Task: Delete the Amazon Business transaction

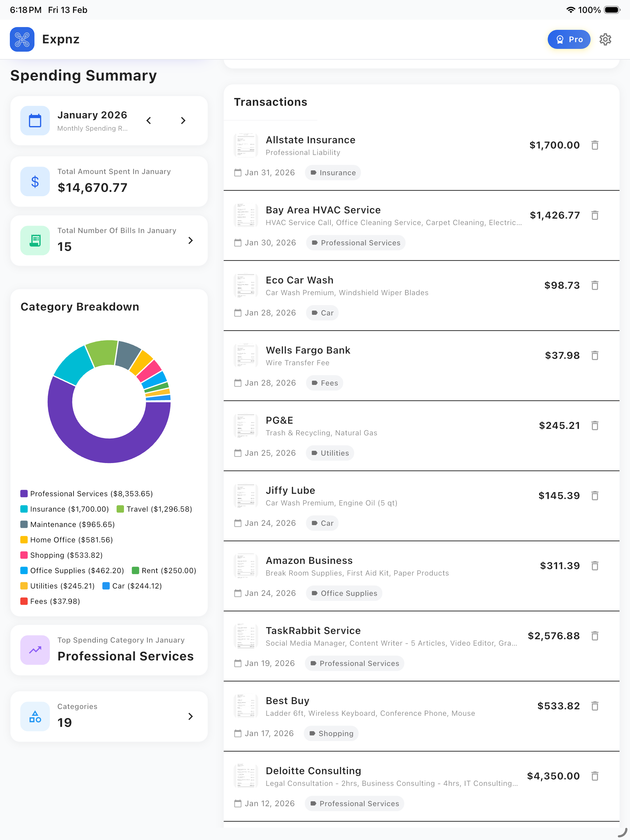Action: (595, 566)
